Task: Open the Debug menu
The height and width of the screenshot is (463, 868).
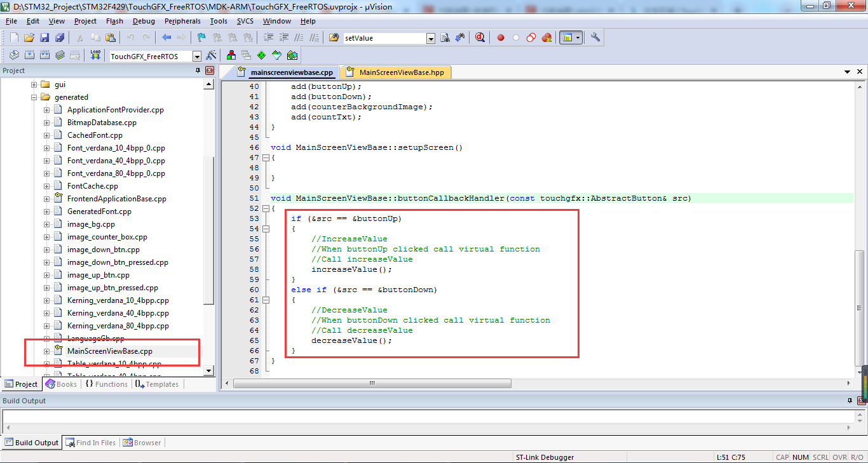Action: pos(144,21)
